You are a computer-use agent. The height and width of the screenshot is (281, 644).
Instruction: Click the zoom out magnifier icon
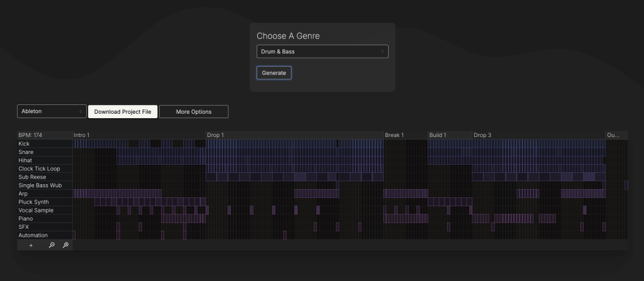click(x=52, y=245)
